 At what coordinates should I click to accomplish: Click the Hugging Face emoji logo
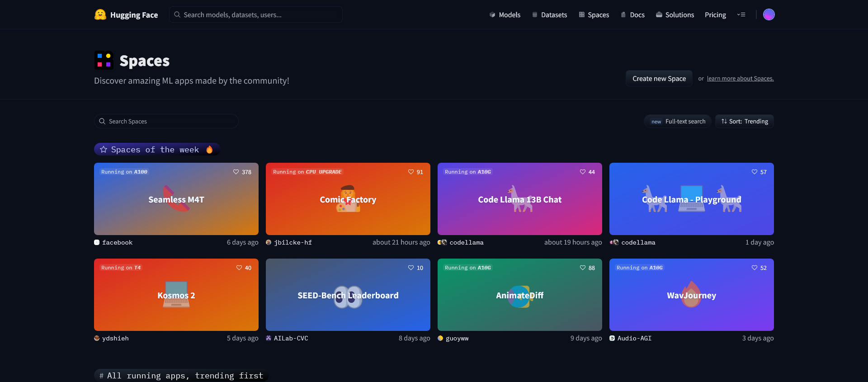(100, 14)
